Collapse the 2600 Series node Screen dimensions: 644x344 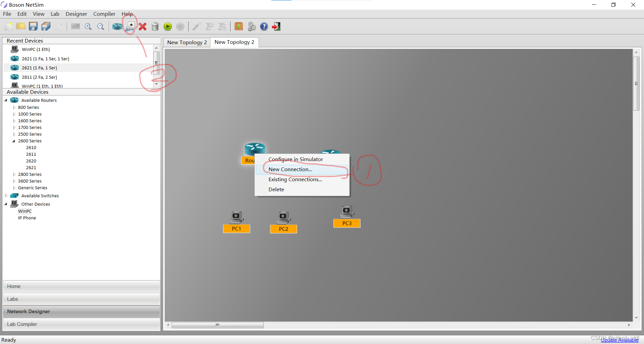[14, 141]
